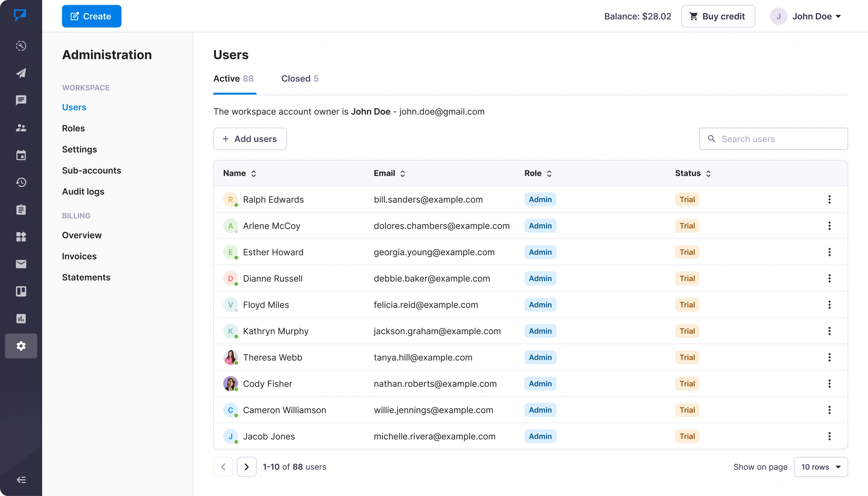
Task: Open the bar chart reports icon
Action: (x=21, y=318)
